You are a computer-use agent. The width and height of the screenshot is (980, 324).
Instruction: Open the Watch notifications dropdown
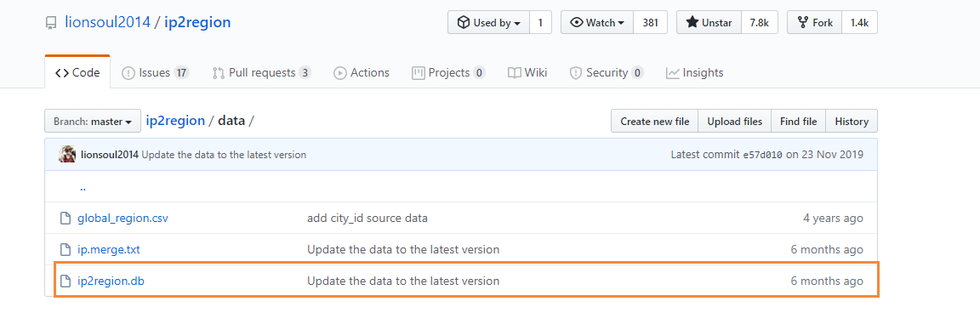[x=597, y=22]
